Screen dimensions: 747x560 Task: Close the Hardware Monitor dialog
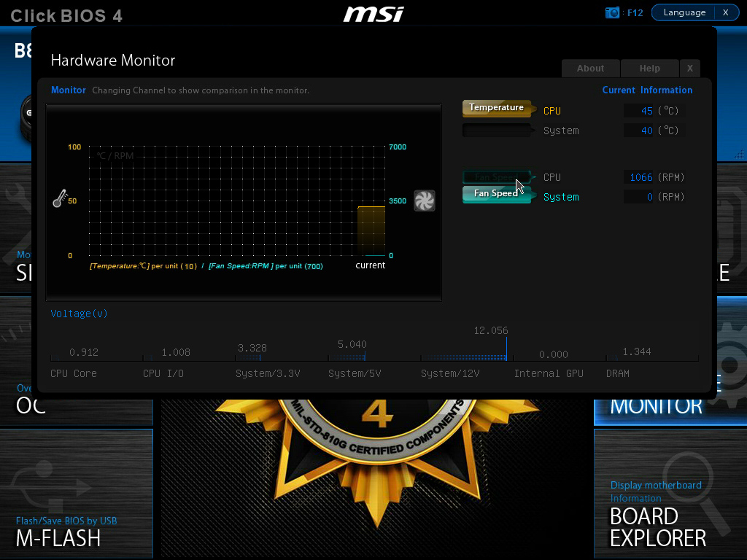pos(690,68)
